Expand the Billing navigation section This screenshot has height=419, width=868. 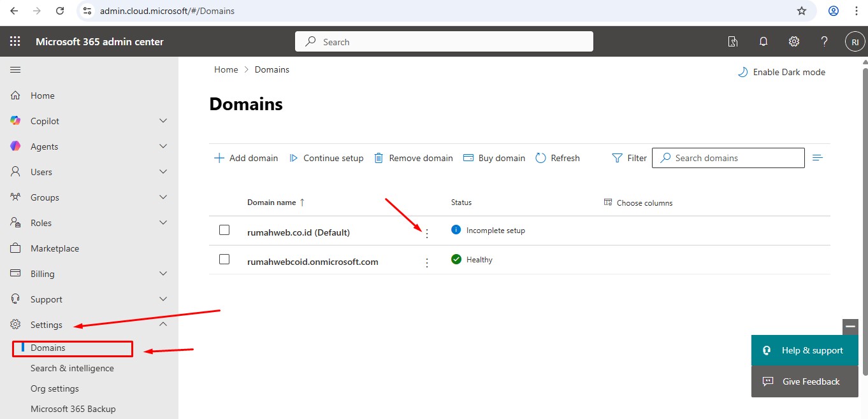tap(163, 274)
